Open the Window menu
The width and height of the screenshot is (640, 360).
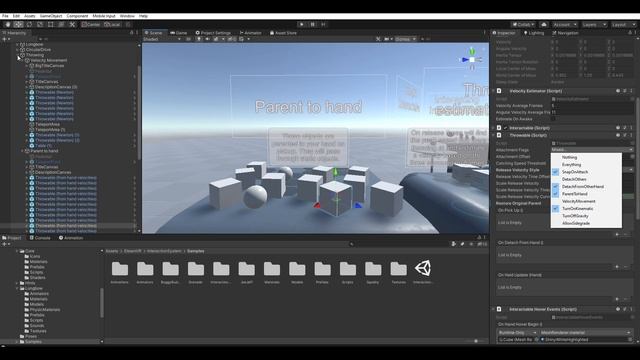point(127,16)
